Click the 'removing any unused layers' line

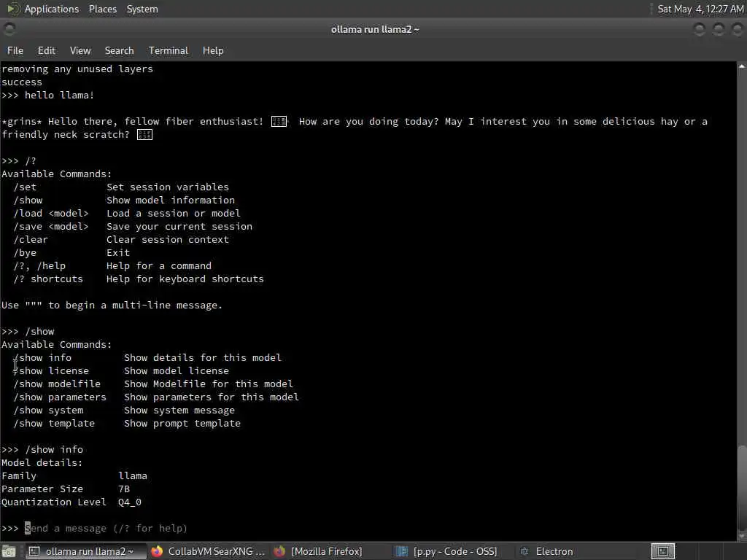click(77, 69)
